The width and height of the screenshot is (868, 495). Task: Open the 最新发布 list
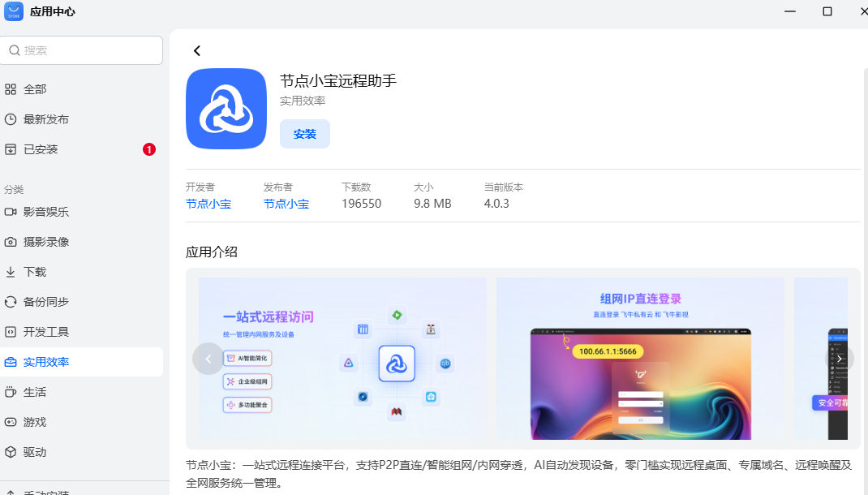(46, 119)
